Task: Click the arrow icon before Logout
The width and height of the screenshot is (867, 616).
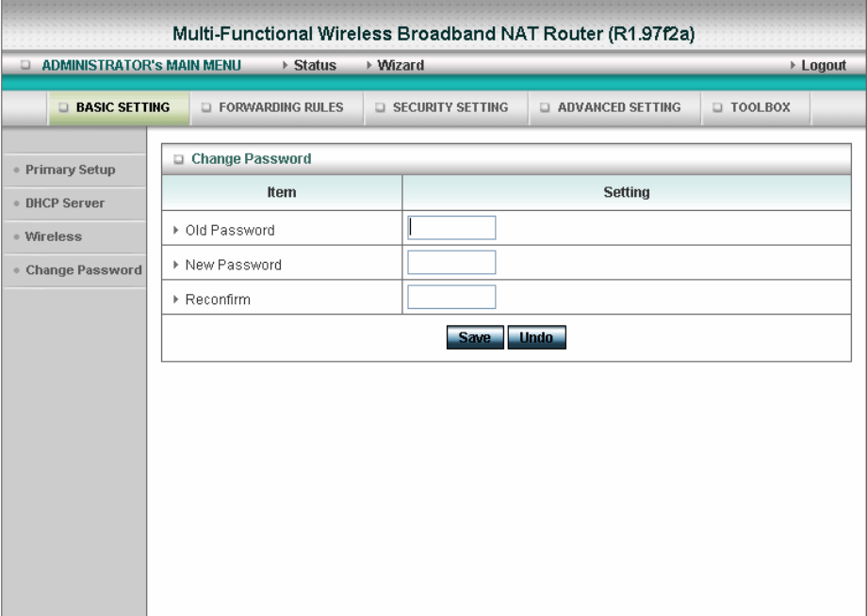Action: pyautogui.click(x=793, y=65)
